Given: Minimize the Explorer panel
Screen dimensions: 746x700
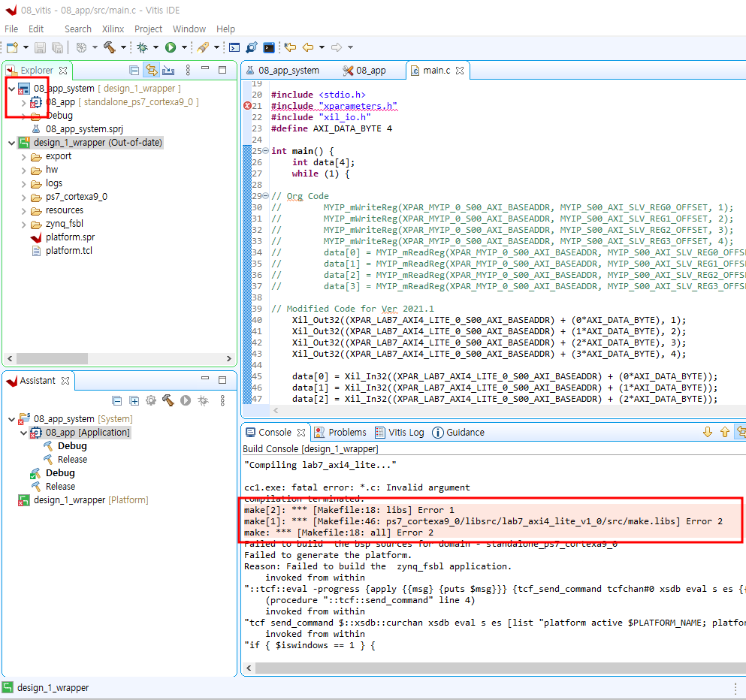Looking at the screenshot, I should pyautogui.click(x=205, y=69).
